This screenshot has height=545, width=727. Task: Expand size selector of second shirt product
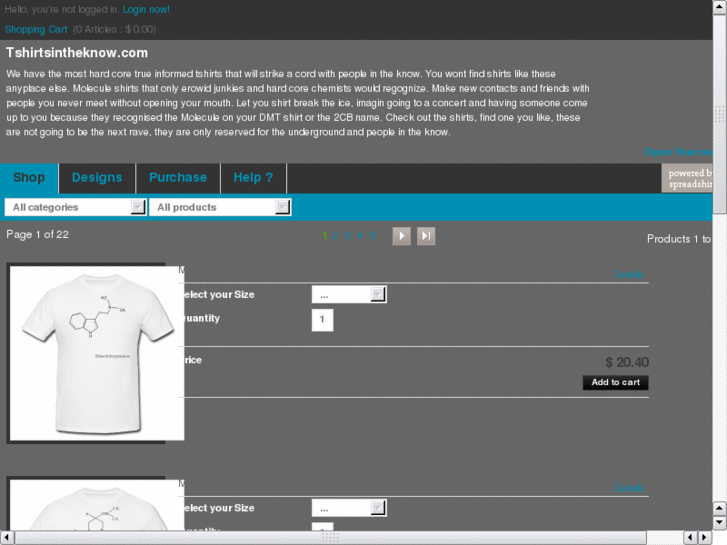point(349,508)
